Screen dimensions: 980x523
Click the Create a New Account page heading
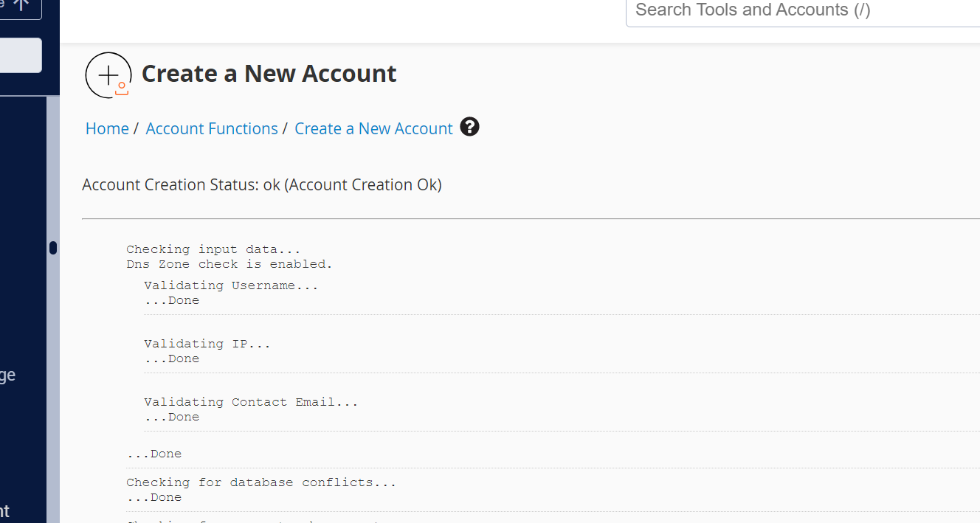(269, 74)
